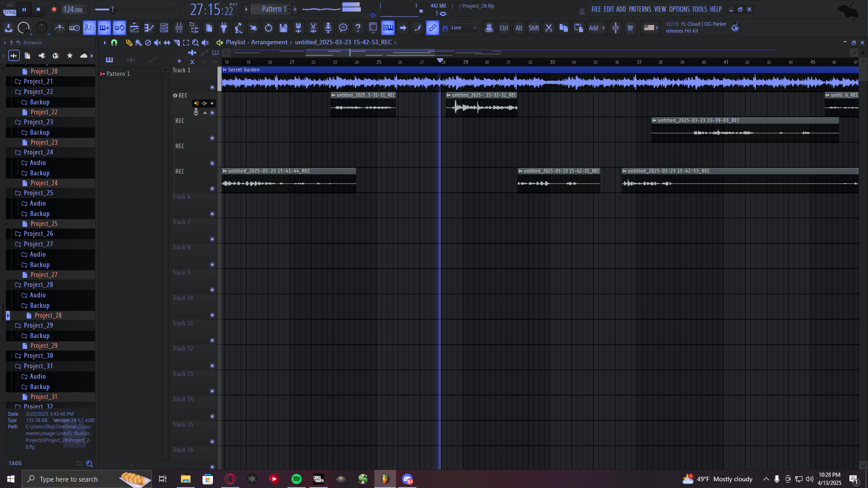868x488 pixels.
Task: Select the playlist paint brush tool
Action: [138, 42]
